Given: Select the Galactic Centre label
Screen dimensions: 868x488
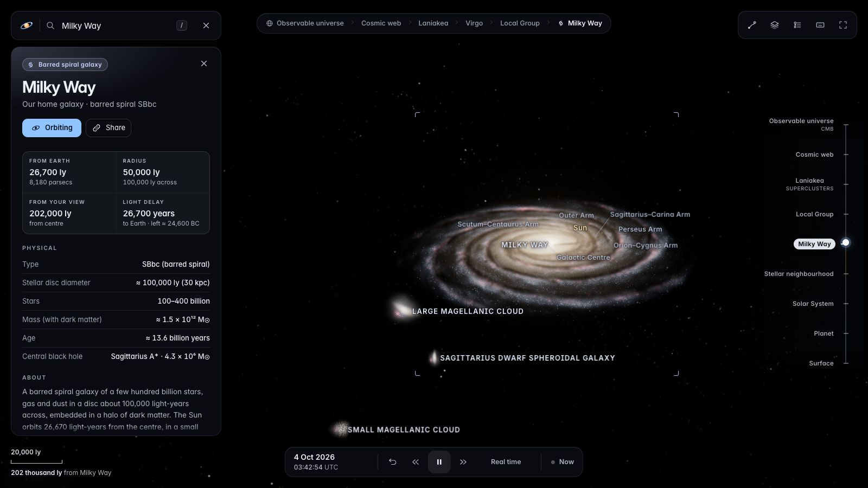Looking at the screenshot, I should click(583, 258).
